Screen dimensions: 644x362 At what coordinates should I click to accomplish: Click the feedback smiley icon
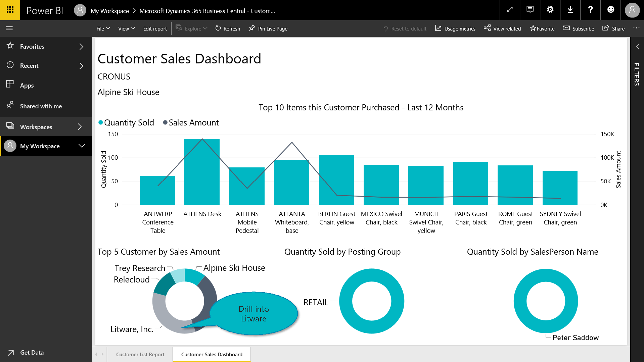[611, 10]
